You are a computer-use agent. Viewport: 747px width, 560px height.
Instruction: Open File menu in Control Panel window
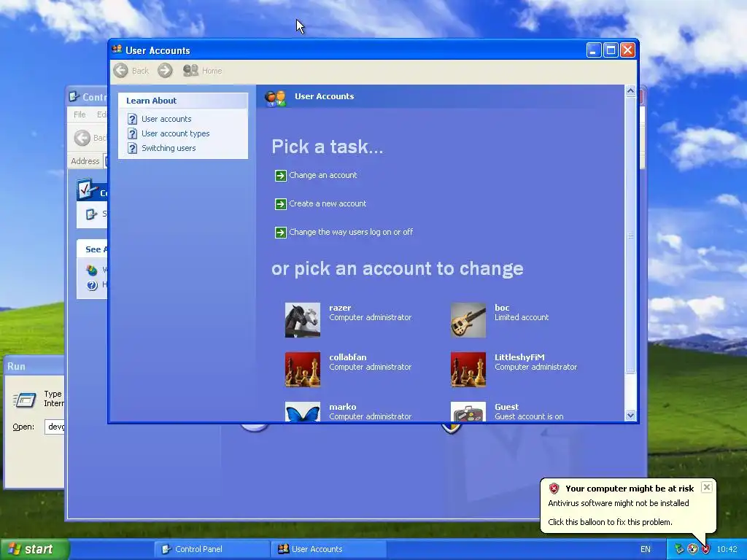pyautogui.click(x=80, y=114)
